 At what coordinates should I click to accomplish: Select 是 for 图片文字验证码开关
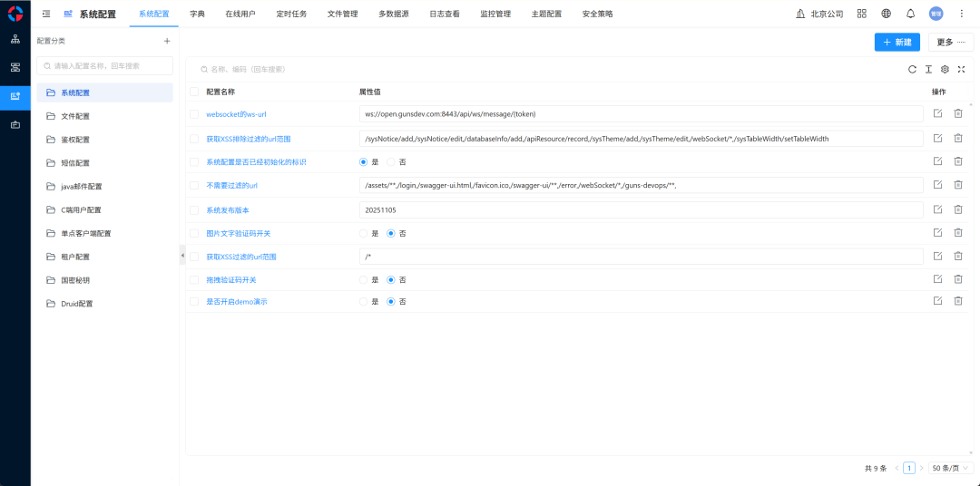click(364, 233)
